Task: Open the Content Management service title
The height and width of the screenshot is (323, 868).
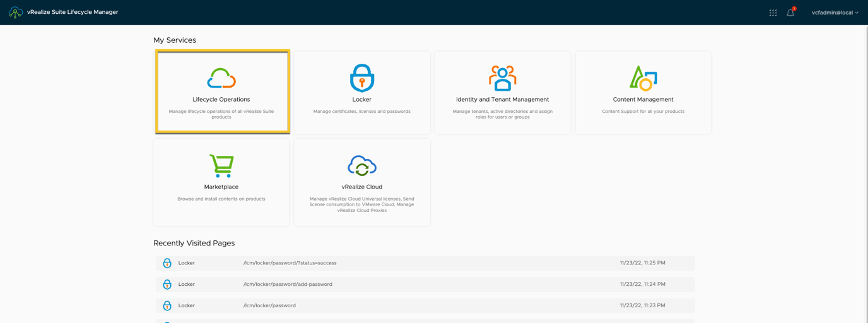Action: (x=643, y=100)
